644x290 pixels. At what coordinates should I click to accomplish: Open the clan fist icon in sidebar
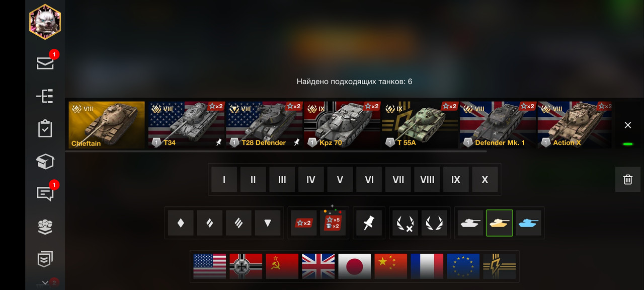pyautogui.click(x=45, y=227)
